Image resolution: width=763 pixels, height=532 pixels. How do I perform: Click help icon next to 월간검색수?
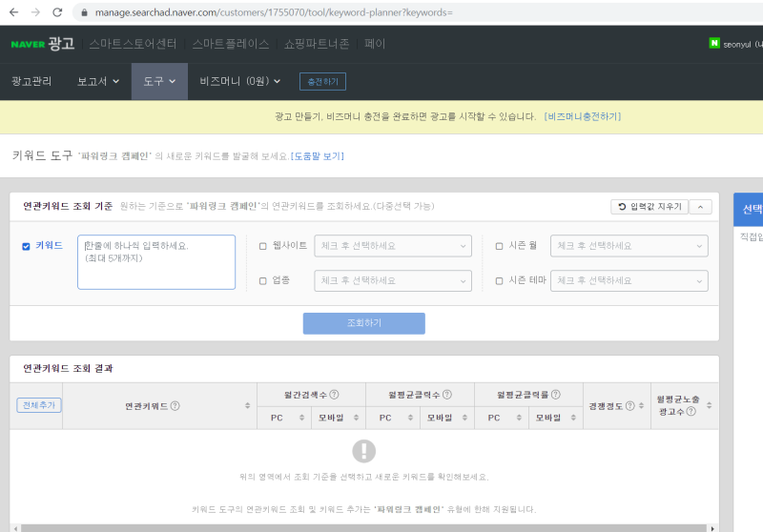point(334,395)
